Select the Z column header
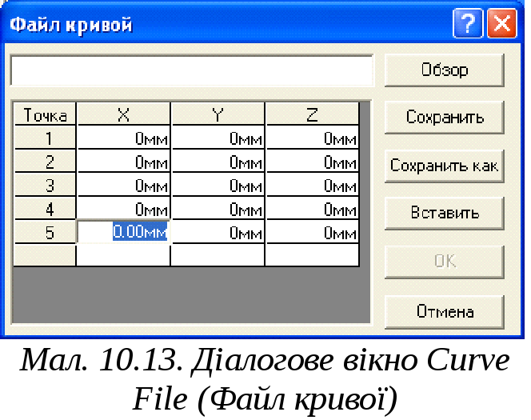 click(x=312, y=114)
